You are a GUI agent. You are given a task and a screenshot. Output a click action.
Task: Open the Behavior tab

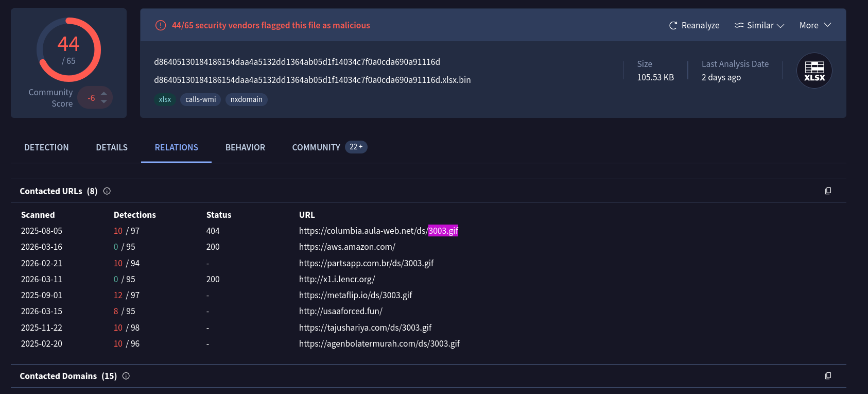tap(245, 148)
